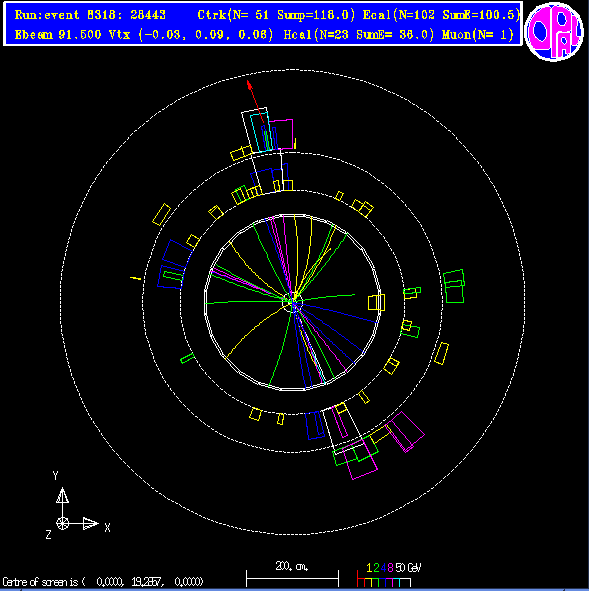Screen dimensions: 589x591
Task: Click the Y axis arrow of the orientation indicator
Action: [62, 495]
